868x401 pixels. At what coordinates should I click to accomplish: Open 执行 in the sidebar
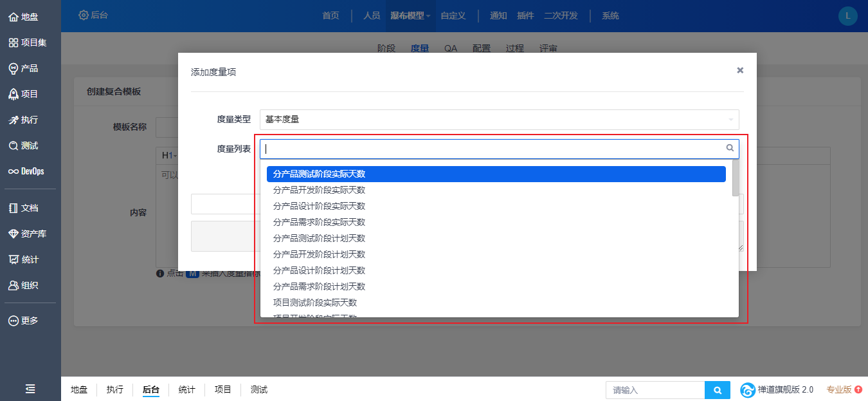pyautogui.click(x=23, y=120)
